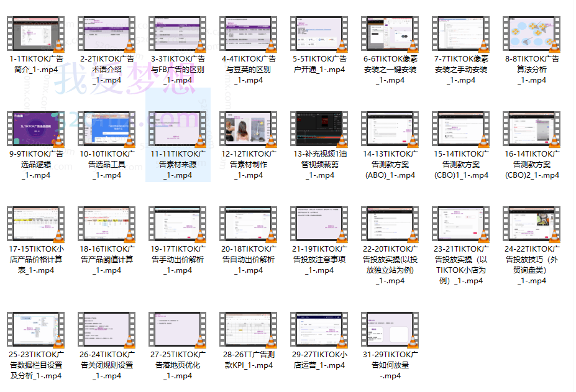The image size is (576, 392).
Task: Click the 31-29TIKTOK广告如何放量 video file
Action: point(390,330)
